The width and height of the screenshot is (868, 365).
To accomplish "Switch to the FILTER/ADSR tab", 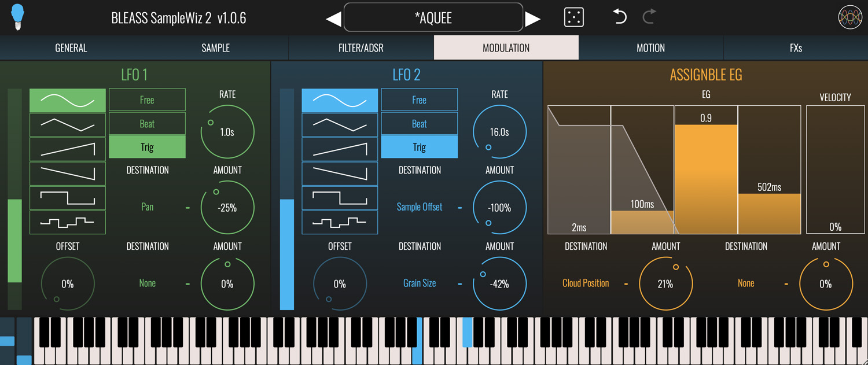I will pyautogui.click(x=361, y=48).
